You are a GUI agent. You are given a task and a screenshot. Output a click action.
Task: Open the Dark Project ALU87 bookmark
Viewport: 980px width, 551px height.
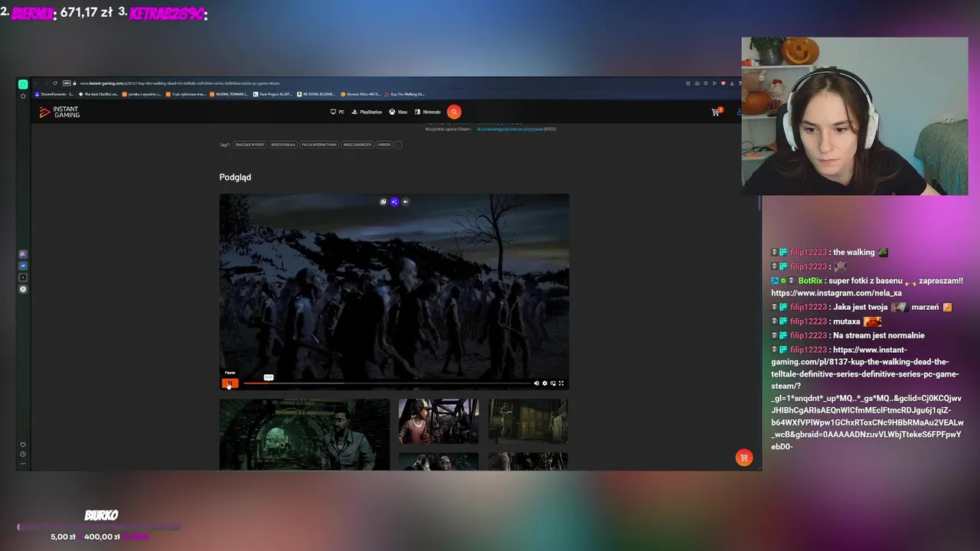273,94
